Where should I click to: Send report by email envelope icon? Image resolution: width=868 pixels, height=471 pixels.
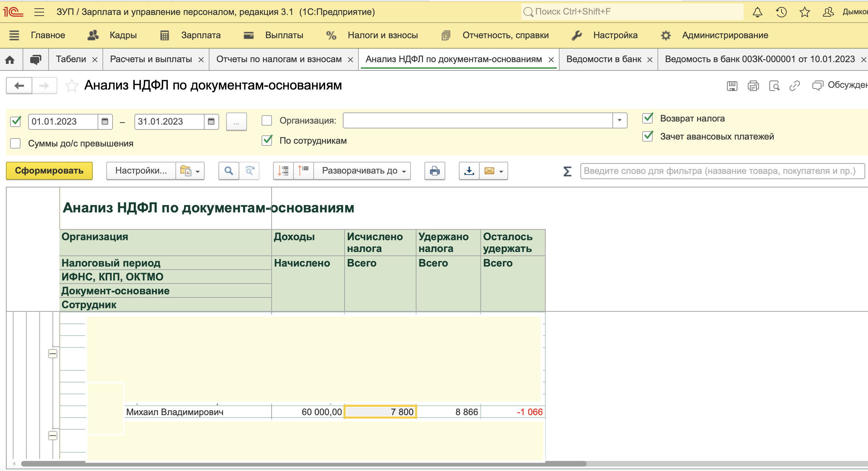[x=489, y=171]
